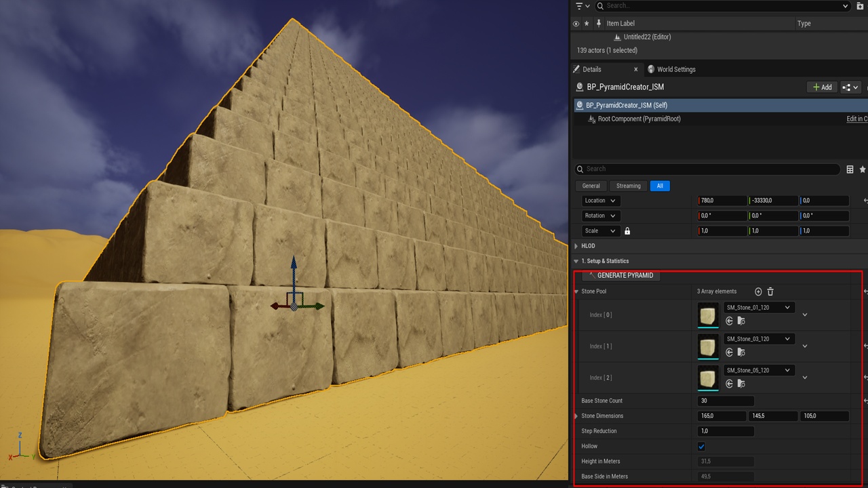Viewport: 868px width, 488px height.
Task: Empty the Stone Pool array with trash icon
Action: click(x=770, y=291)
